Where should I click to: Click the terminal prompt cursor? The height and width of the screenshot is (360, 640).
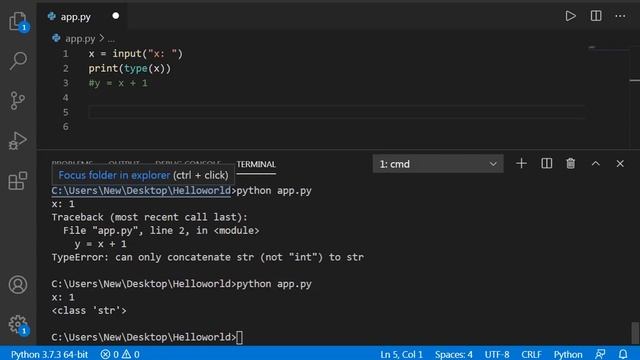pos(239,338)
